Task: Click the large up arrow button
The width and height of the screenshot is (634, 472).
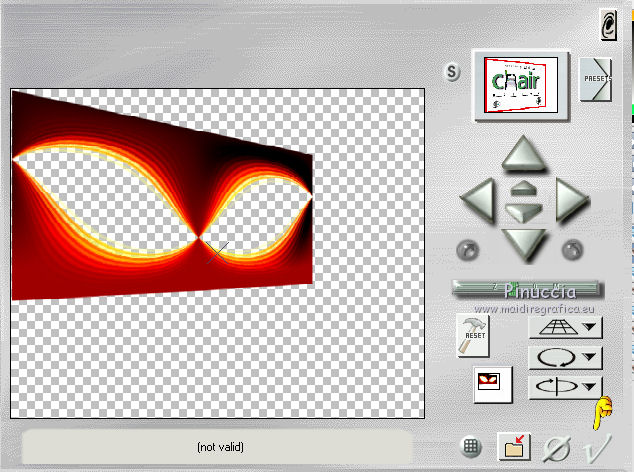Action: (524, 154)
